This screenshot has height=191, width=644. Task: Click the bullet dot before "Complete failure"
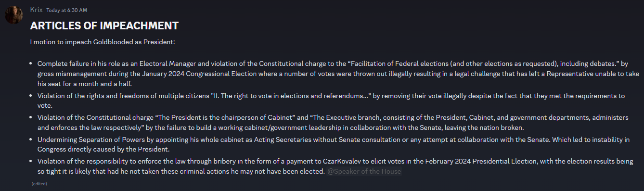pyautogui.click(x=32, y=64)
